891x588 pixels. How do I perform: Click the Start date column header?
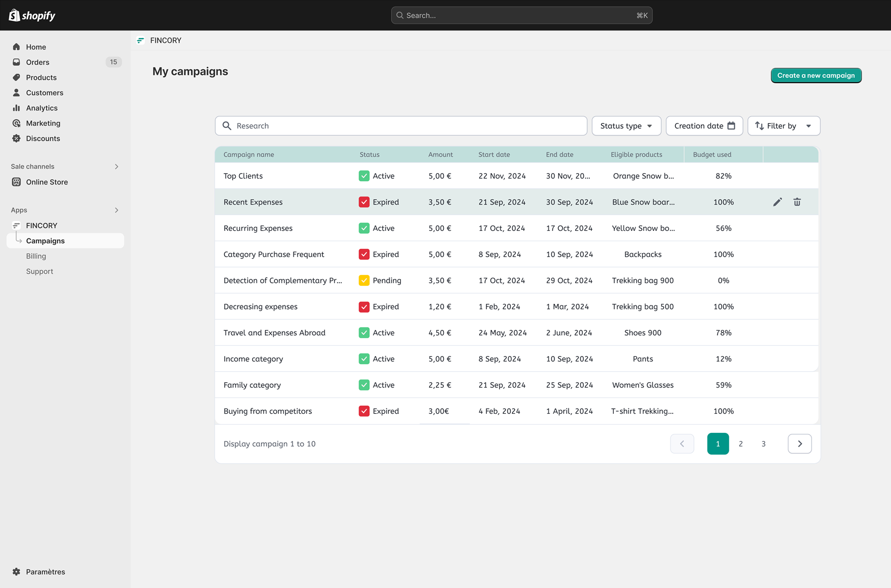495,155
